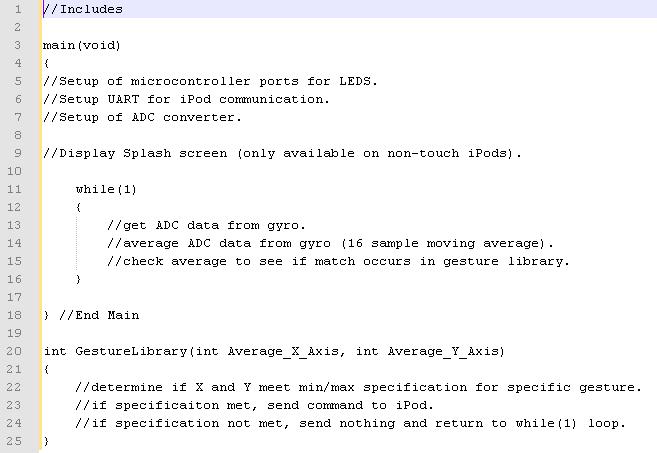Click the while-loop closing brace on line 16
This screenshot has height=453, width=657.
pos(78,279)
